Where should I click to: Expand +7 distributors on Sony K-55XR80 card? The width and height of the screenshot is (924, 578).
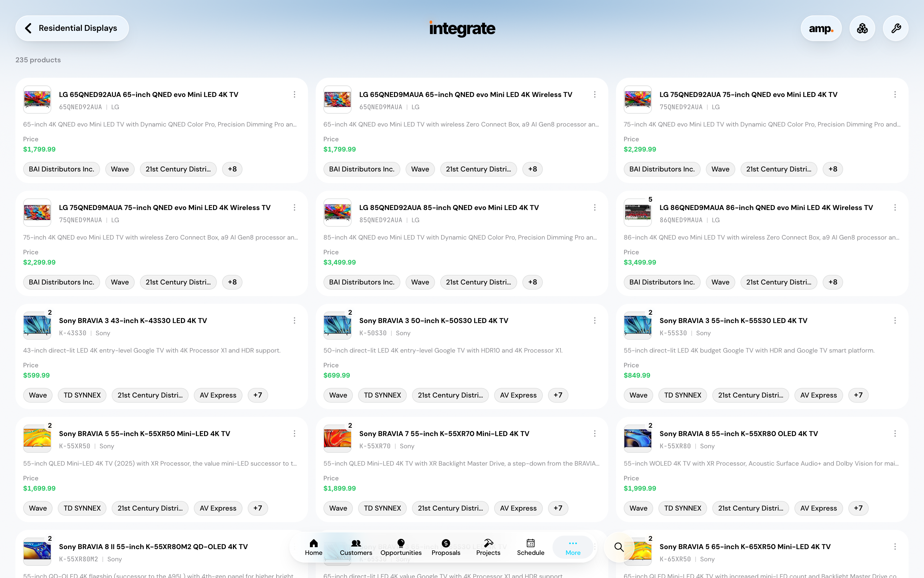[858, 508]
